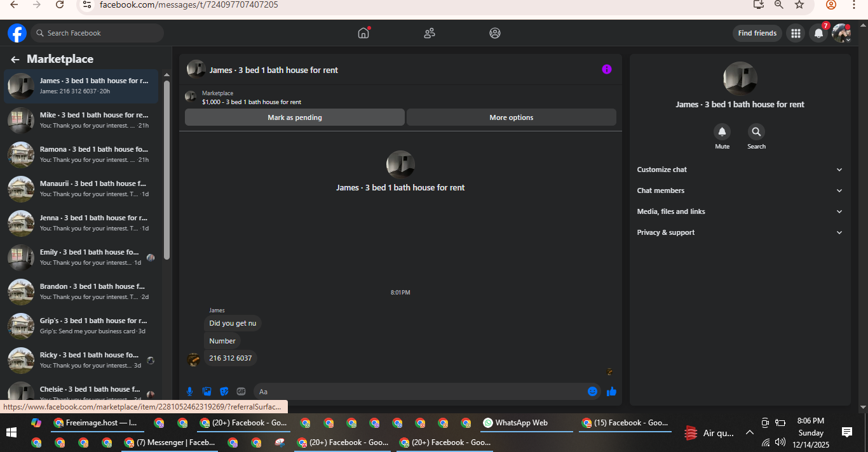Open the Friends icon in top navigation
Viewport: 868px width, 452px height.
click(430, 33)
